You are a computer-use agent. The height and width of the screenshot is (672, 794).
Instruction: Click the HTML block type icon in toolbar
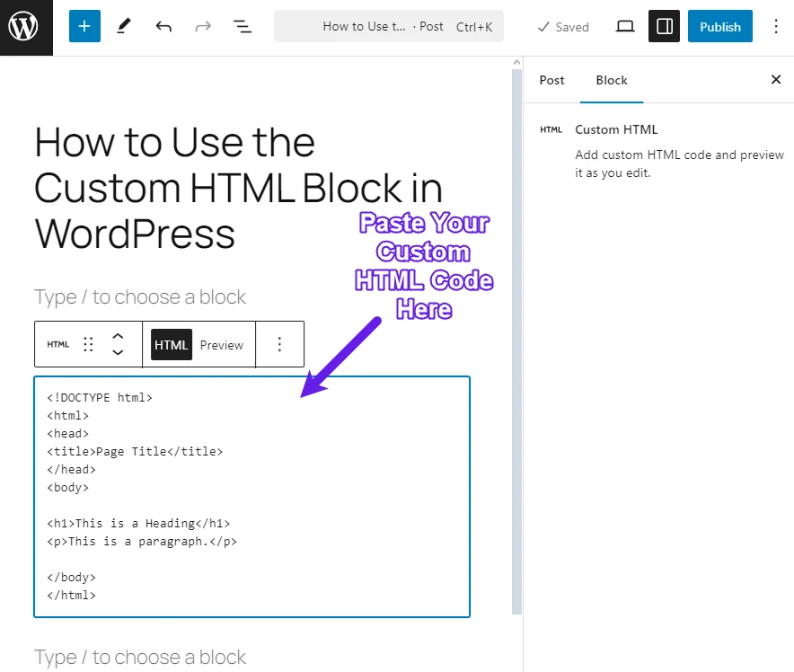(x=58, y=344)
